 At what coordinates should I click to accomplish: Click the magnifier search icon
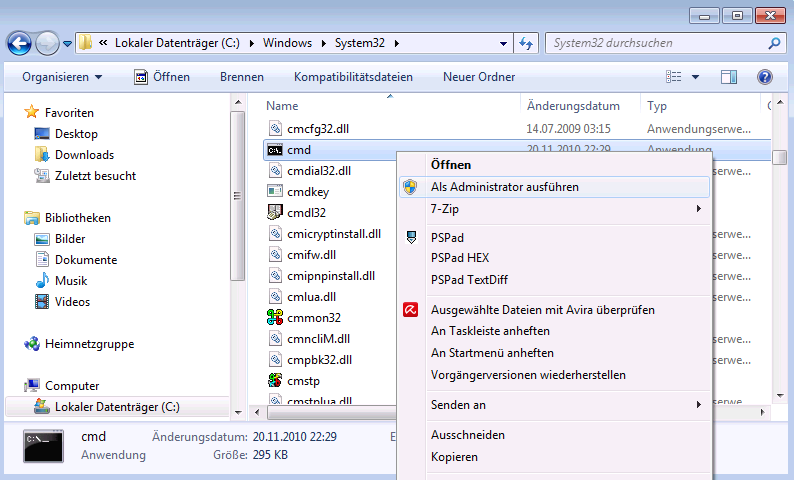click(x=774, y=44)
